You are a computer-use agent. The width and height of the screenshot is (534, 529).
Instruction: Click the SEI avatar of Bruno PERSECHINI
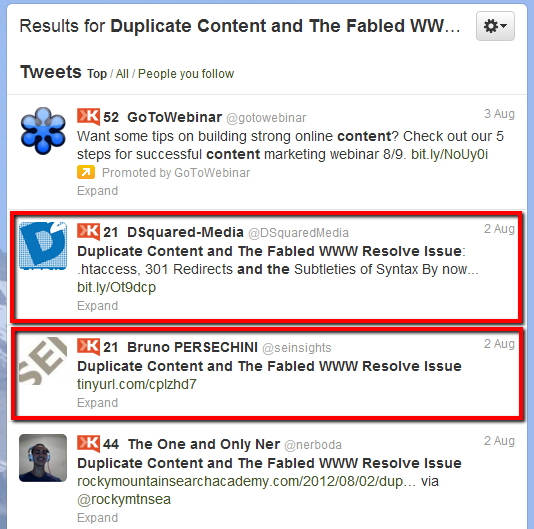coord(43,361)
